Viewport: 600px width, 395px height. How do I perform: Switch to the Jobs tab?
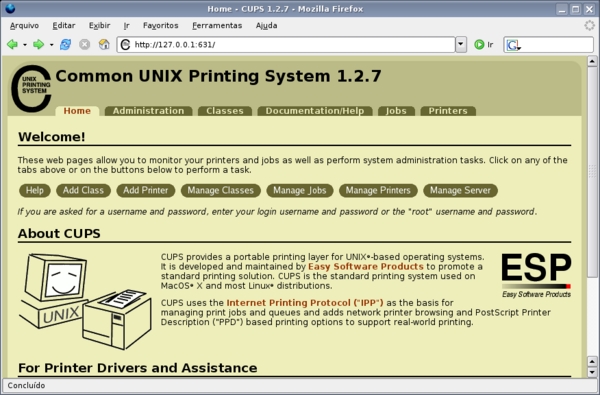(396, 111)
